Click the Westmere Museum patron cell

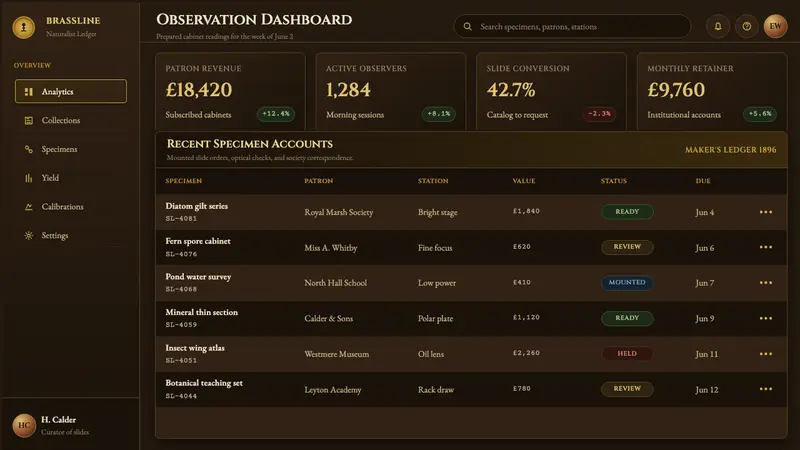click(337, 354)
